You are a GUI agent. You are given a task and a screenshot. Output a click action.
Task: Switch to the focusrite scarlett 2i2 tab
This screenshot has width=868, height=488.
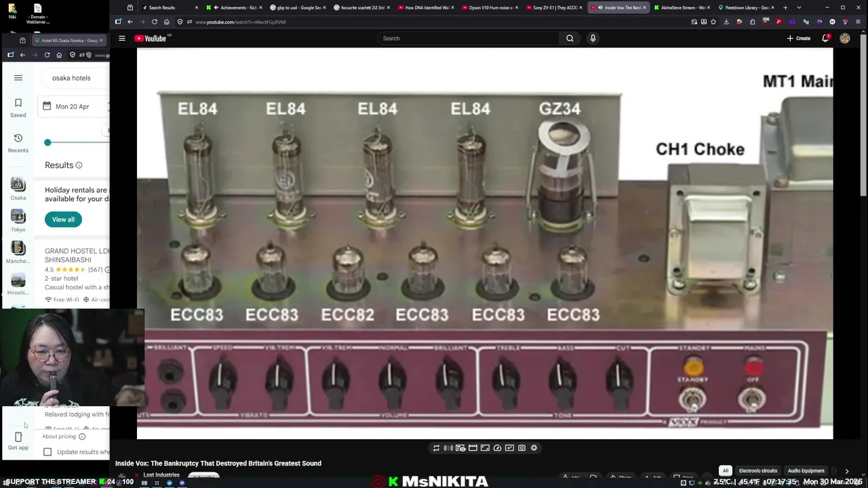coord(361,7)
